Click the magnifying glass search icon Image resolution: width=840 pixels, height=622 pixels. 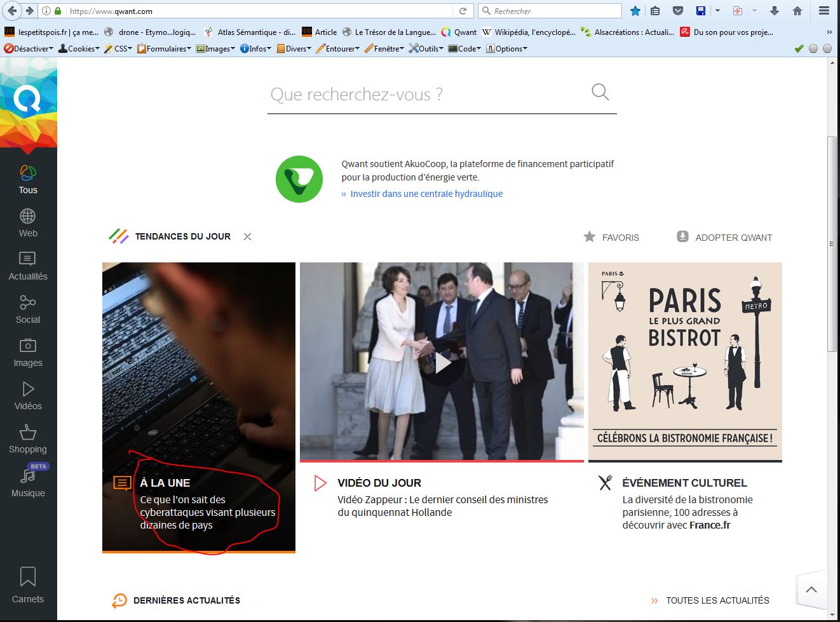point(600,92)
